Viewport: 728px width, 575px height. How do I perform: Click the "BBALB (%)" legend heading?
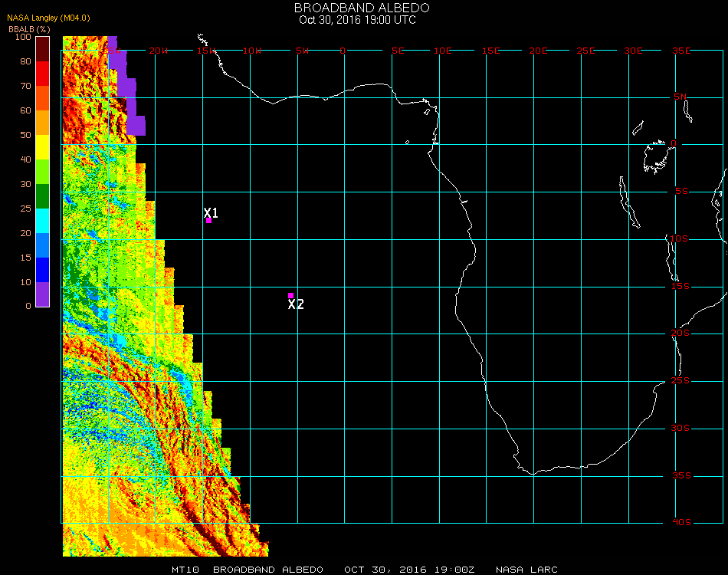coord(29,29)
